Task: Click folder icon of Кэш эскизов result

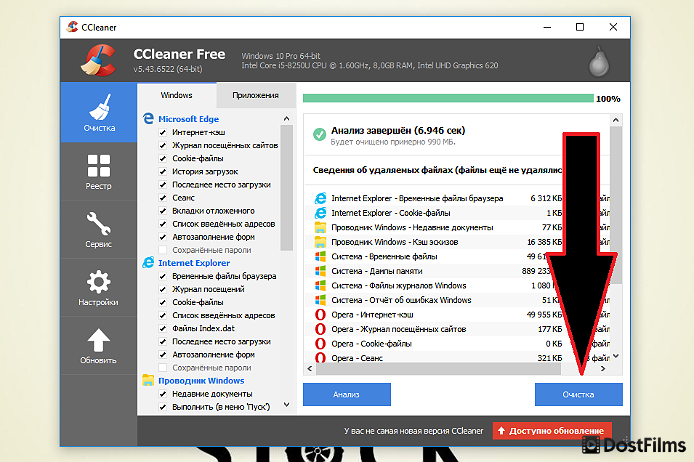Action: (x=320, y=242)
